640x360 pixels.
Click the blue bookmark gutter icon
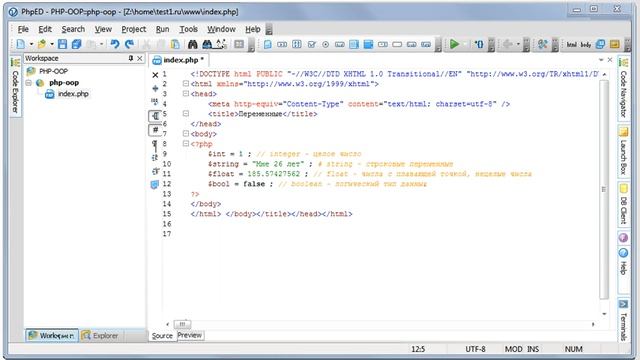[155, 185]
